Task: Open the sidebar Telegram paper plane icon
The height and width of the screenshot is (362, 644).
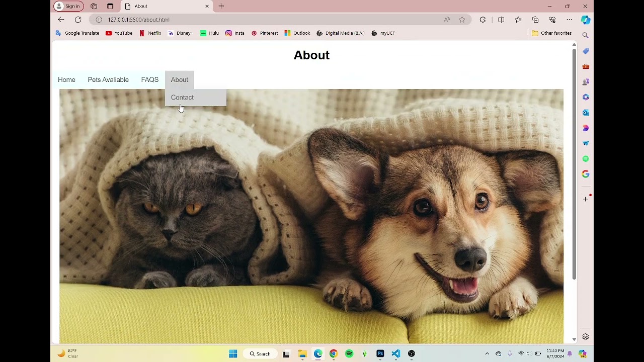Action: [x=585, y=143]
